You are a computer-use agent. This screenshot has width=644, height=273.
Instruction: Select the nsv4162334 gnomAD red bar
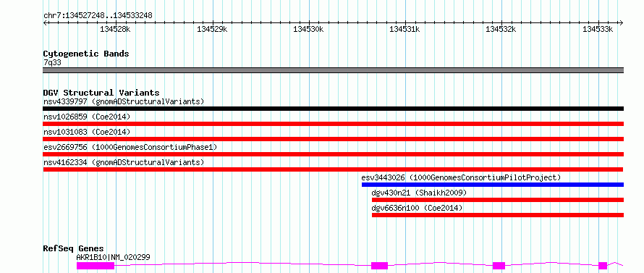tap(333, 169)
